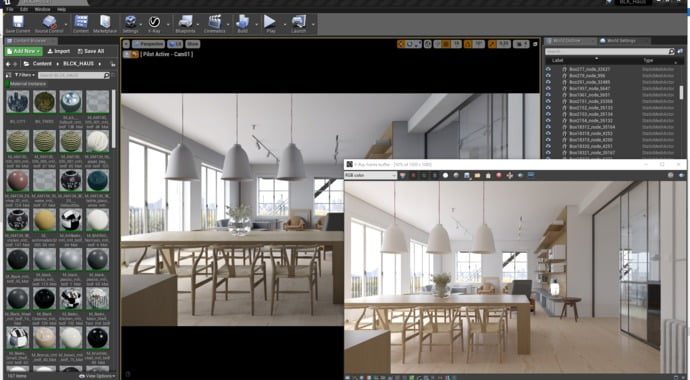Click the Lit view mode button
Screen dimensions: 690x380
[175, 44]
